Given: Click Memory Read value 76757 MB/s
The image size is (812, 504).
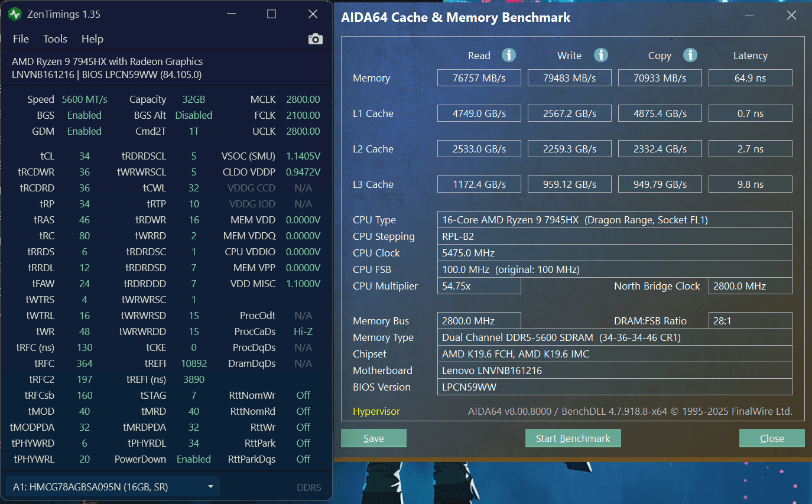Looking at the screenshot, I should tap(479, 78).
